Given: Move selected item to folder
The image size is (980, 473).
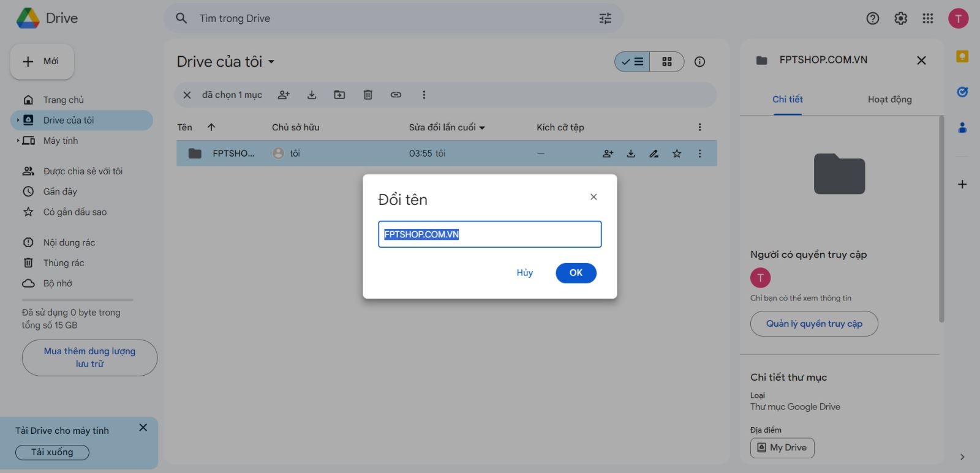Looking at the screenshot, I should pos(339,95).
